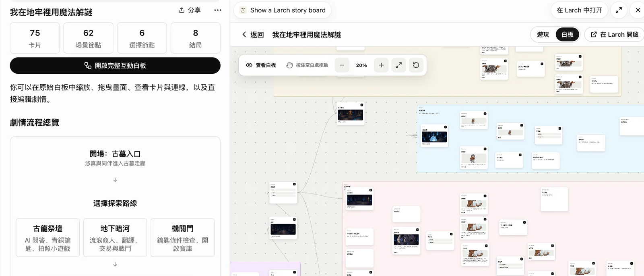Click Show a Larch story board chip
This screenshot has width=644, height=276.
click(283, 10)
